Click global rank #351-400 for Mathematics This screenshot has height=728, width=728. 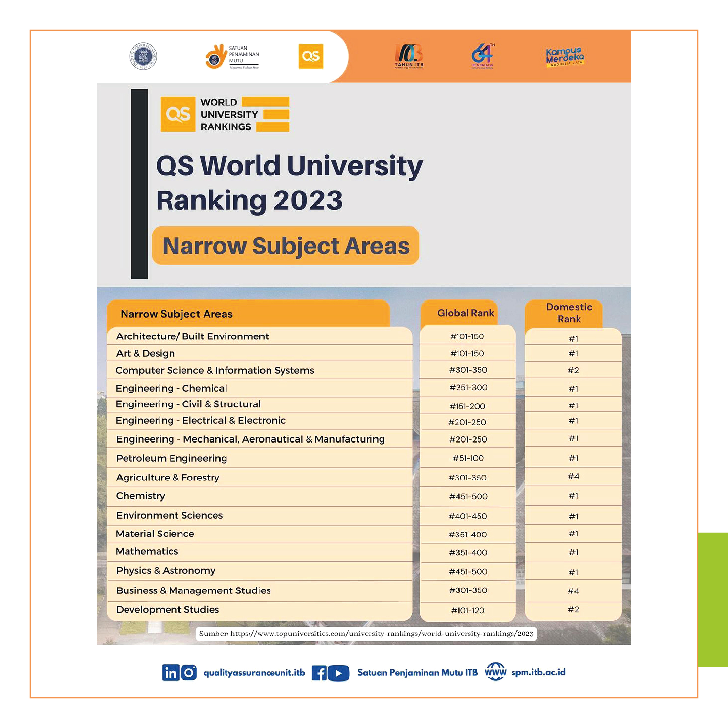pos(468,553)
